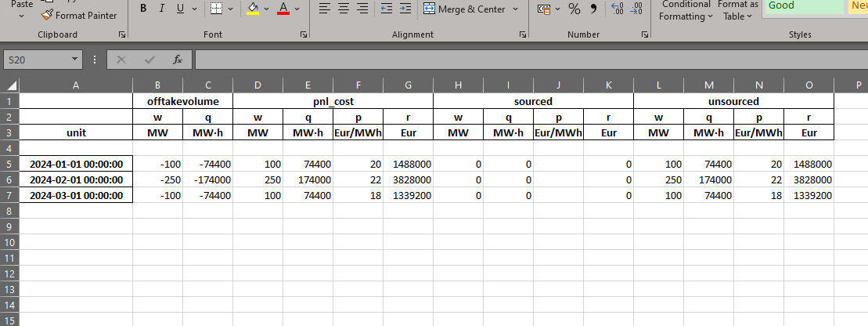Open Clipboard dialog launcher

coord(122,34)
